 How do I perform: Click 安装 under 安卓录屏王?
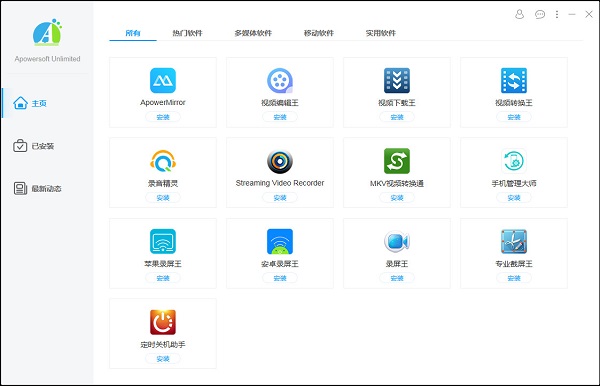[x=280, y=278]
